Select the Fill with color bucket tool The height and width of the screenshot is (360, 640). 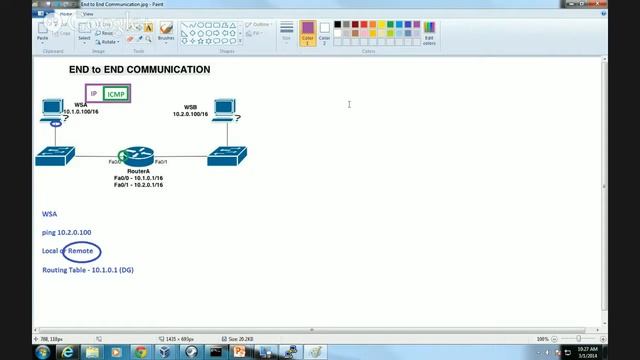click(x=139, y=28)
